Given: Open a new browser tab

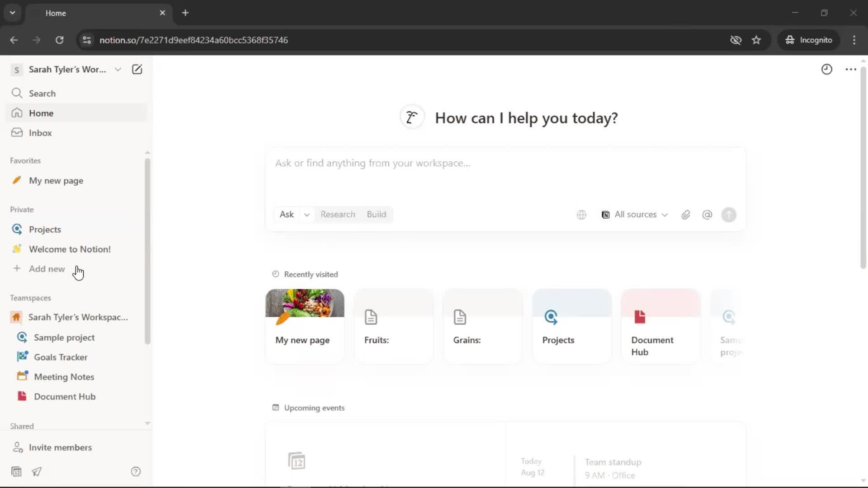Looking at the screenshot, I should coord(185,13).
